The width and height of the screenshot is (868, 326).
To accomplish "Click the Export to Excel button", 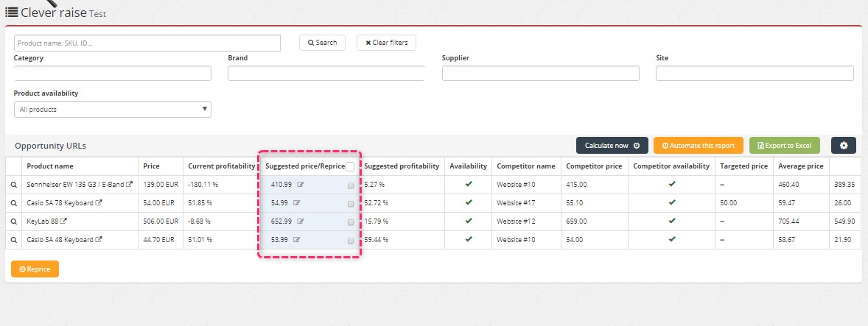I will coord(785,145).
